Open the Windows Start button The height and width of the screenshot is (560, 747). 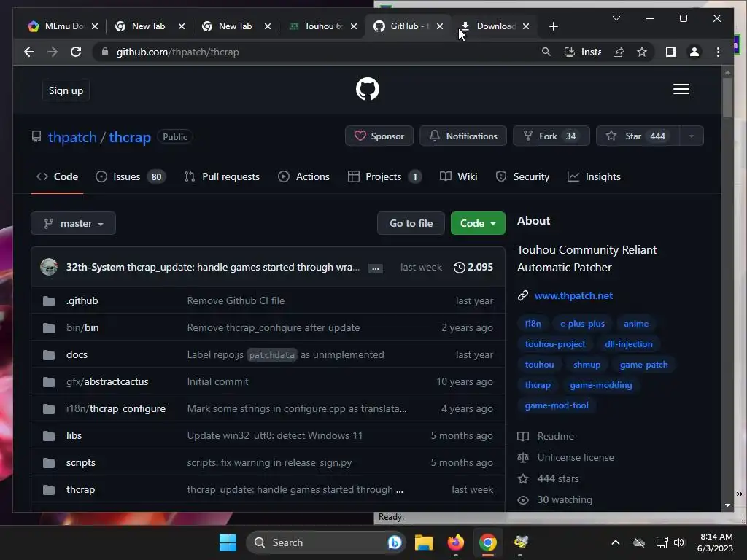[228, 542]
